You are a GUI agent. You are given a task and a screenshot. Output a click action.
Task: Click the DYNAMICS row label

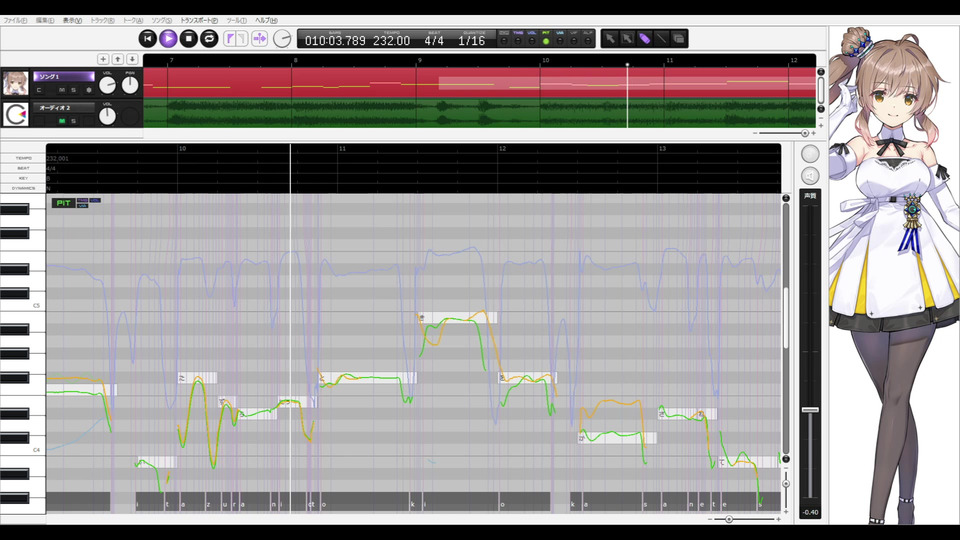[23, 188]
